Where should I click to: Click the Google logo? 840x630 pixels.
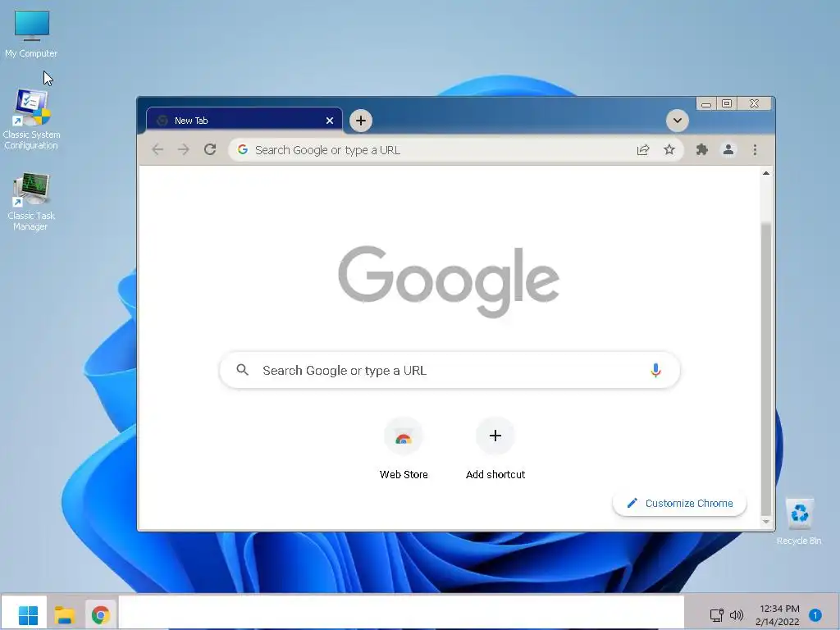449,281
